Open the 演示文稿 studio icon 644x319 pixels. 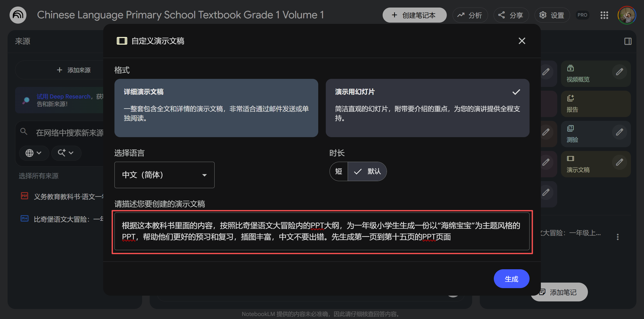pyautogui.click(x=571, y=158)
